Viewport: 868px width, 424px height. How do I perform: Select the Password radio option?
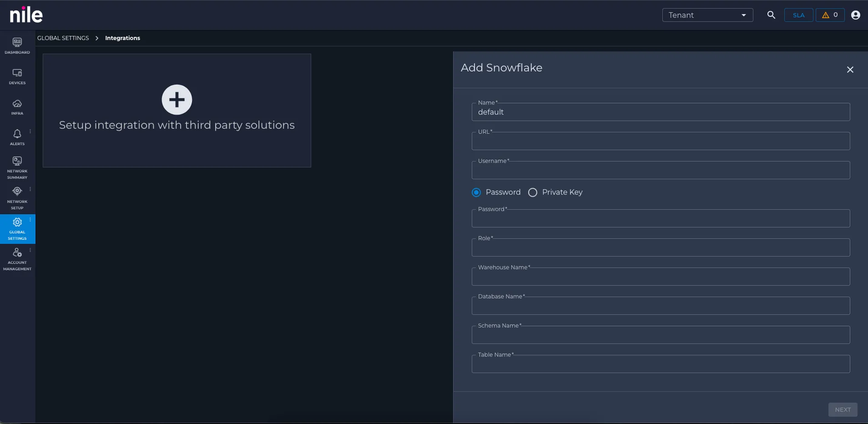click(x=476, y=192)
